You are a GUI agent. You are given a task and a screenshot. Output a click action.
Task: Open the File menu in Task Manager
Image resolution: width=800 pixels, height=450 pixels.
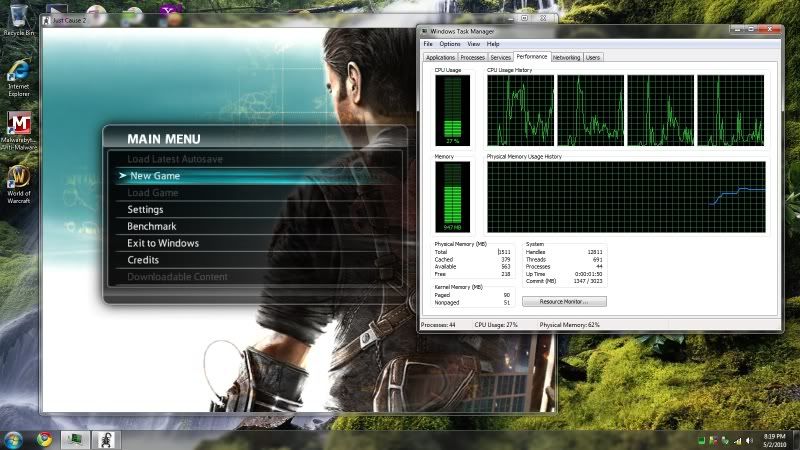click(x=428, y=44)
